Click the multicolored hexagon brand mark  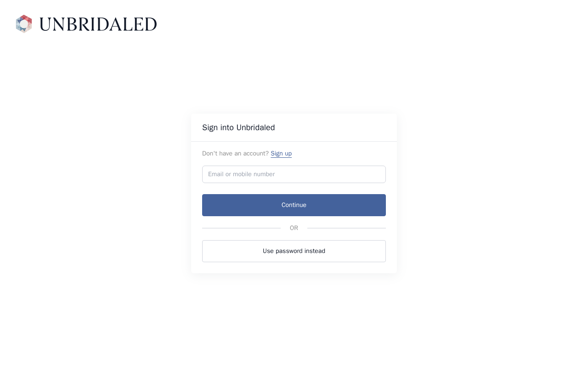tap(24, 24)
